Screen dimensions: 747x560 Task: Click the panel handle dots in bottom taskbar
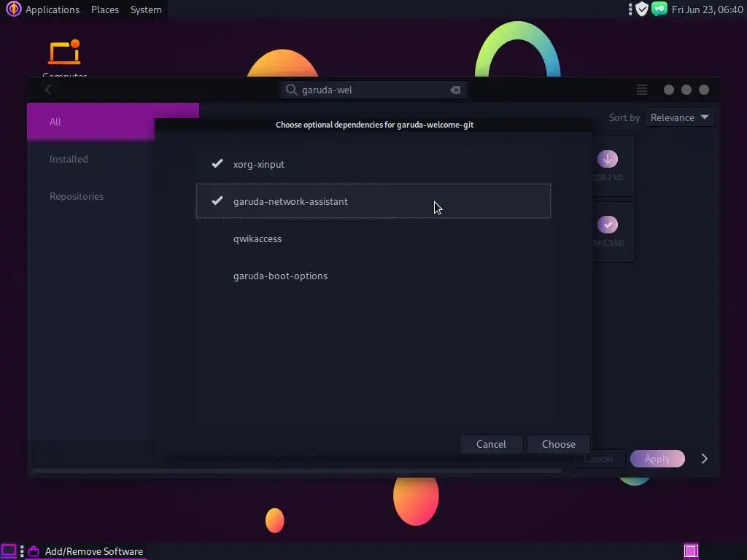(22, 551)
